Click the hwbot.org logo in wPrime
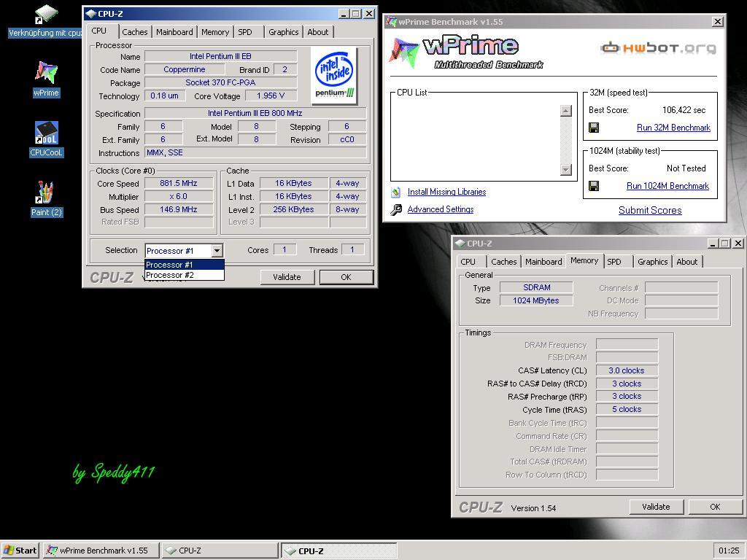 pos(658,47)
